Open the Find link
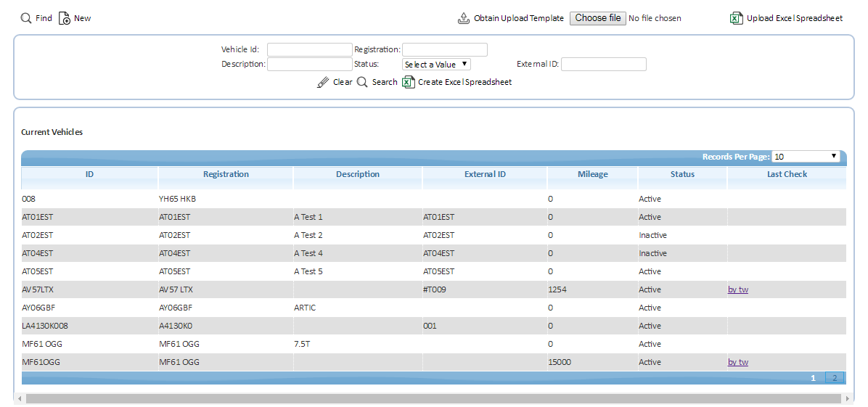868x407 pixels. (x=44, y=18)
